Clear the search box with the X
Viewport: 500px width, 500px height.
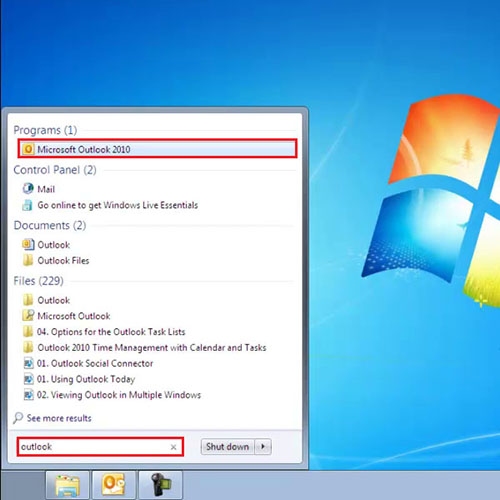click(173, 447)
